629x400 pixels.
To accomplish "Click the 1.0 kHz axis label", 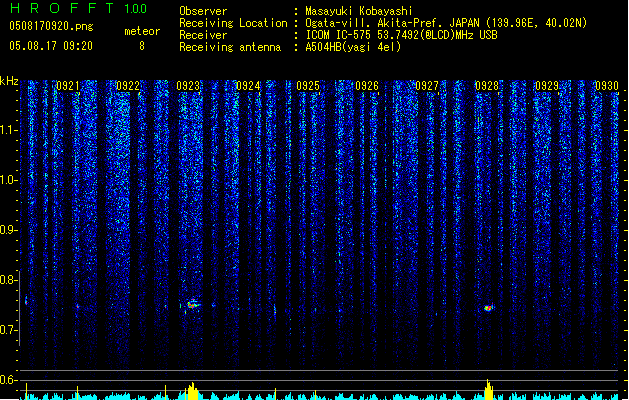I will point(8,180).
